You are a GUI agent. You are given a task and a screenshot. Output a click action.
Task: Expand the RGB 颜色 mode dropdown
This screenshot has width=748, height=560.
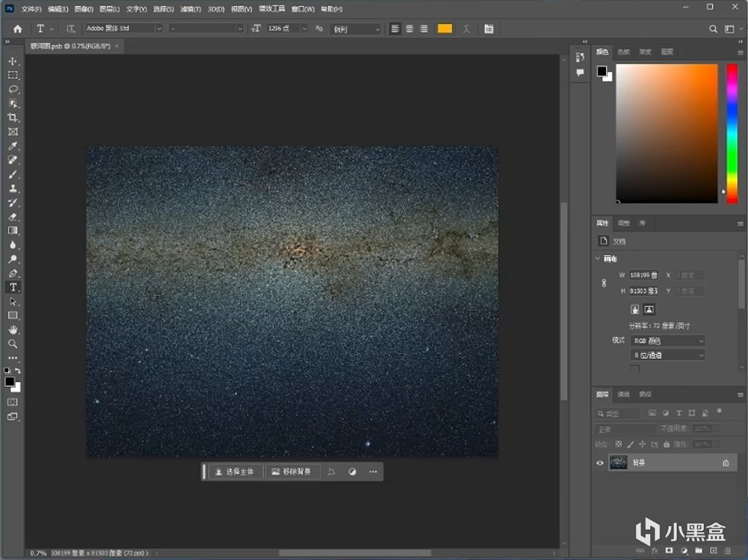[x=668, y=340]
